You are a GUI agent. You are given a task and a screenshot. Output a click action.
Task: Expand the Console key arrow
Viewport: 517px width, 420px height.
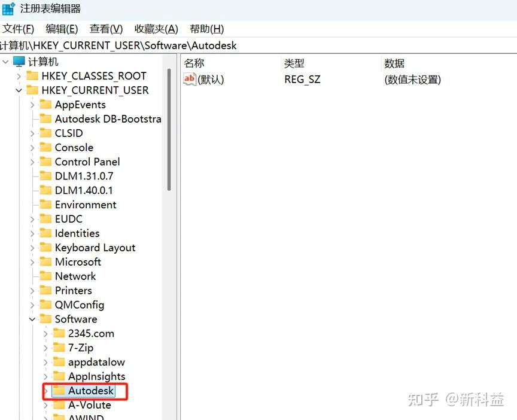point(32,148)
